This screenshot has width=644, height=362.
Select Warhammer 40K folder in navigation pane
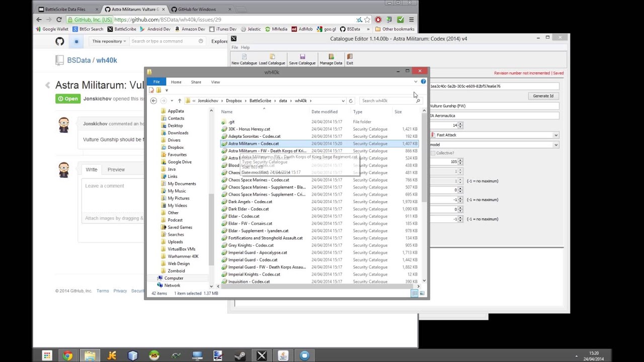point(183,256)
